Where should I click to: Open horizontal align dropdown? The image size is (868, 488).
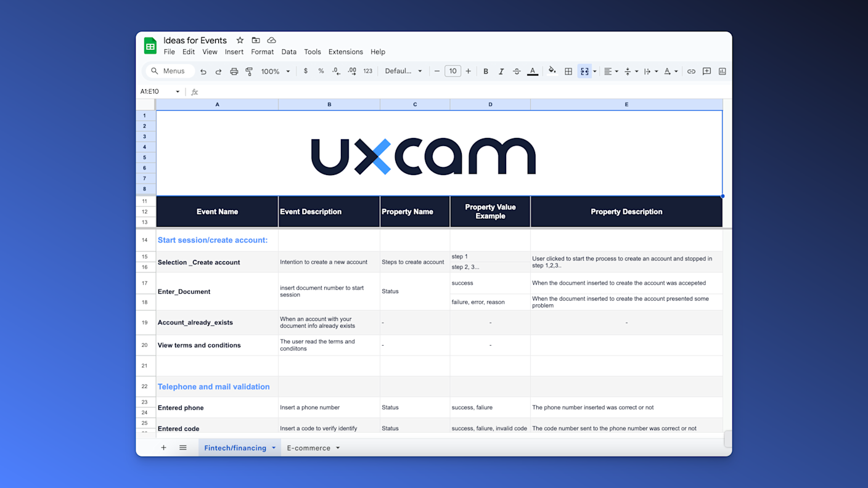[611, 71]
